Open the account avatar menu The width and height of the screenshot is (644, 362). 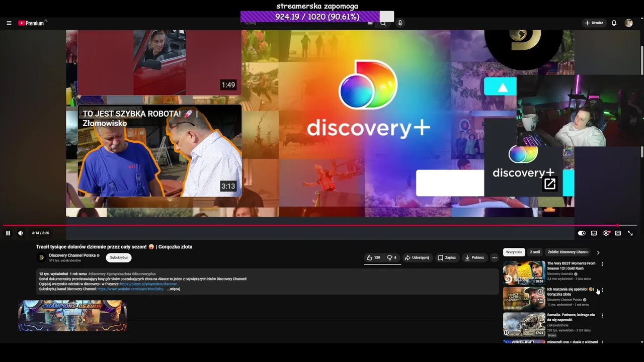coord(628,23)
